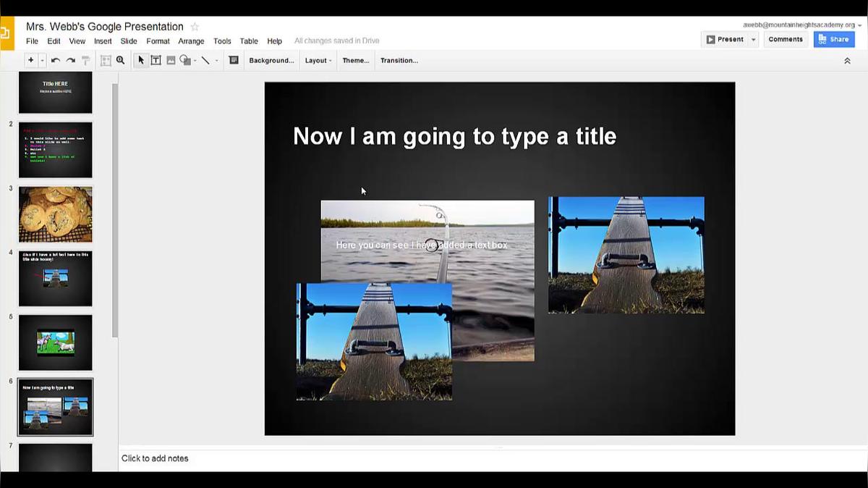The image size is (868, 488).
Task: Select the paint format roller icon
Action: pyautogui.click(x=85, y=61)
